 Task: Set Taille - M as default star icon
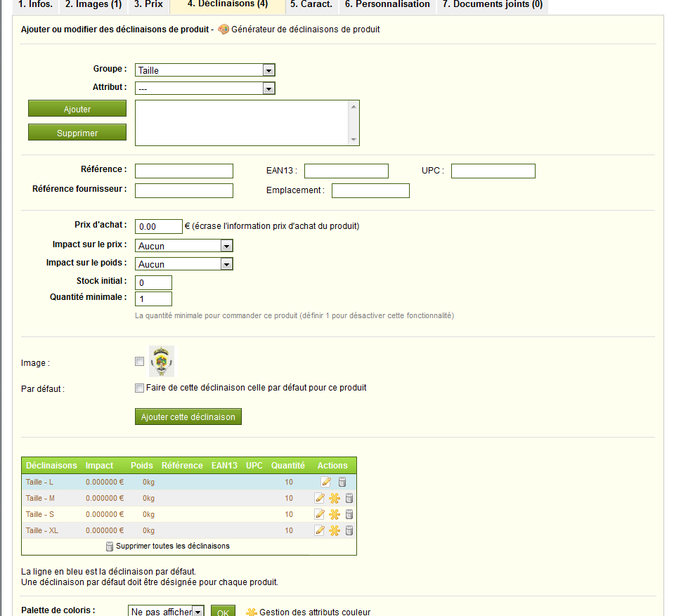point(335,498)
